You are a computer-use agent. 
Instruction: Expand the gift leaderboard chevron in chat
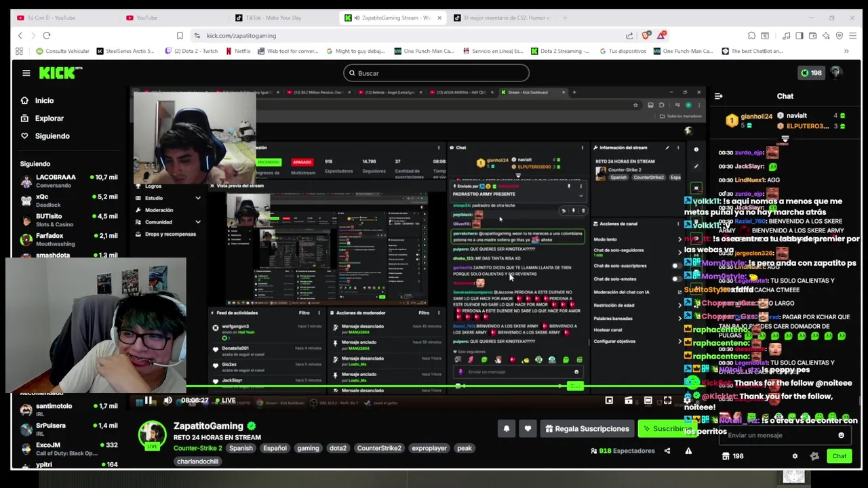click(x=785, y=139)
